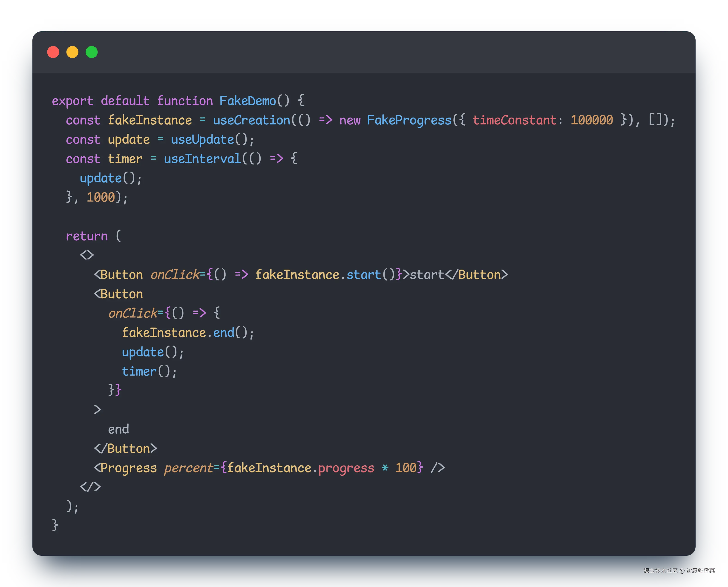Image resolution: width=728 pixels, height=587 pixels.
Task: Click the timeConstant property key
Action: [x=514, y=120]
